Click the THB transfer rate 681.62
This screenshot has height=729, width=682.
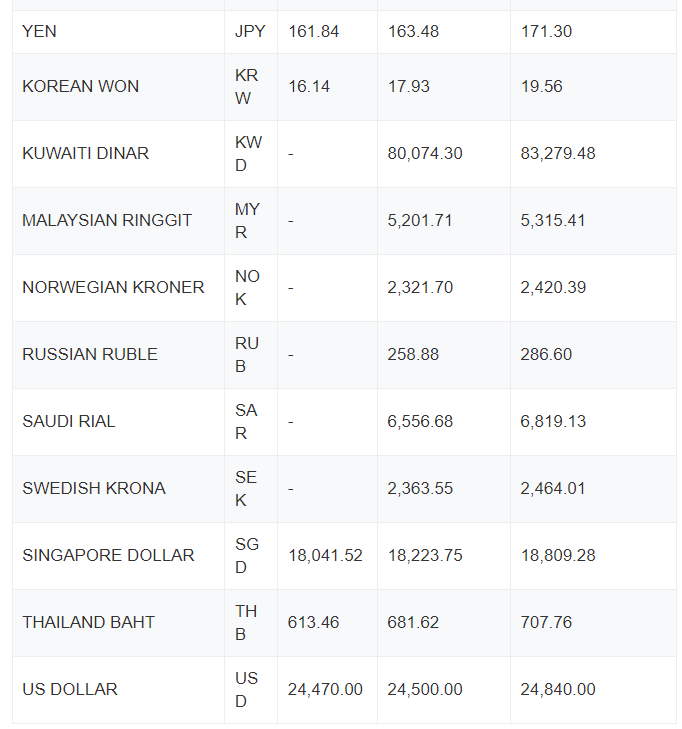click(413, 622)
